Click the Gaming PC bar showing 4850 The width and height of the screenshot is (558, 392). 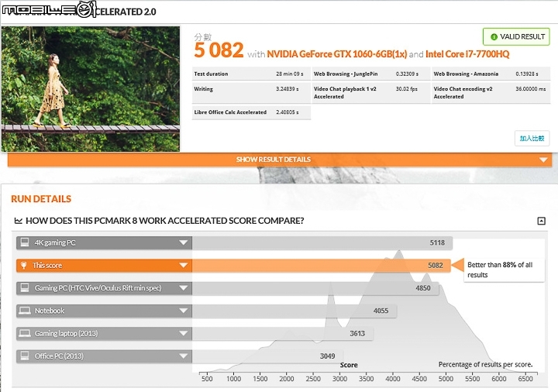(x=315, y=288)
